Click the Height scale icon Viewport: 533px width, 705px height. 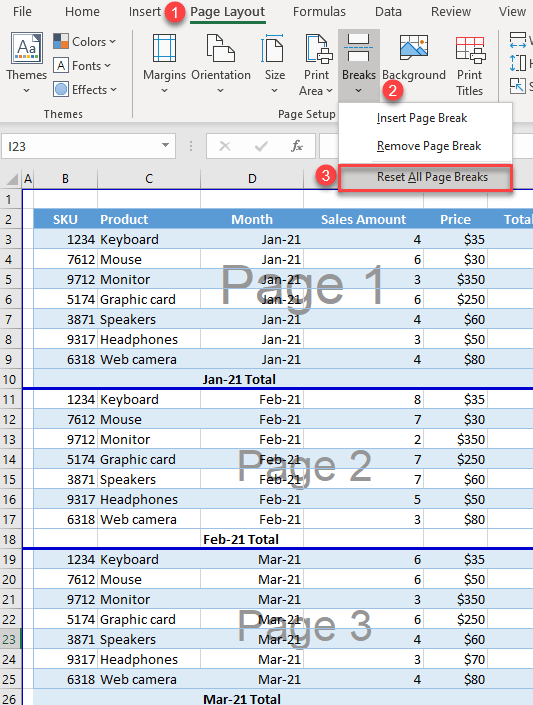pos(518,63)
